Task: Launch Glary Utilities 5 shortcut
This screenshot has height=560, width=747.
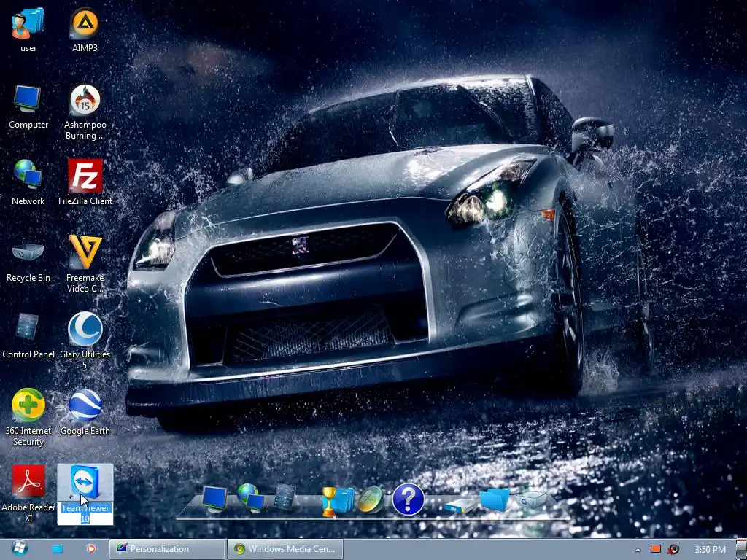Action: click(x=85, y=341)
